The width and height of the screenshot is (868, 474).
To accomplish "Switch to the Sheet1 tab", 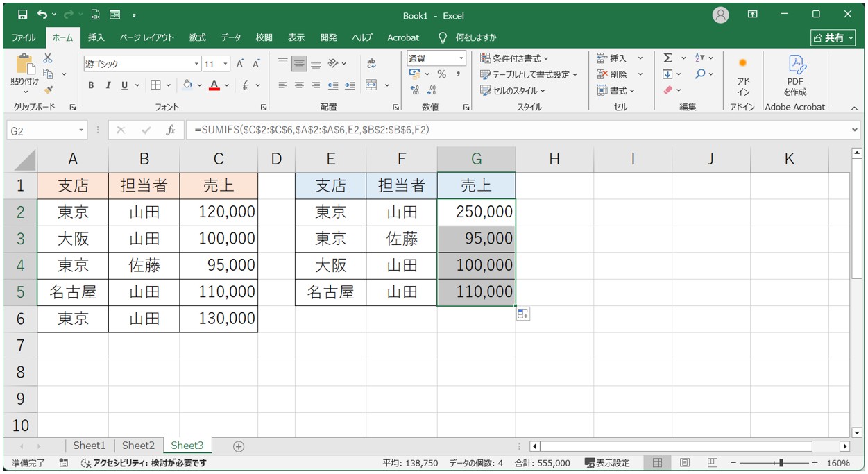I will coord(90,446).
